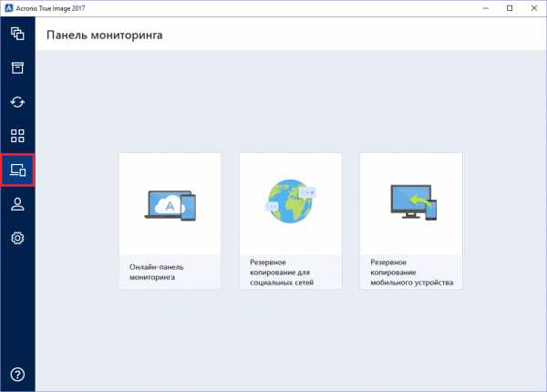Click the Help question mark icon

(17, 374)
